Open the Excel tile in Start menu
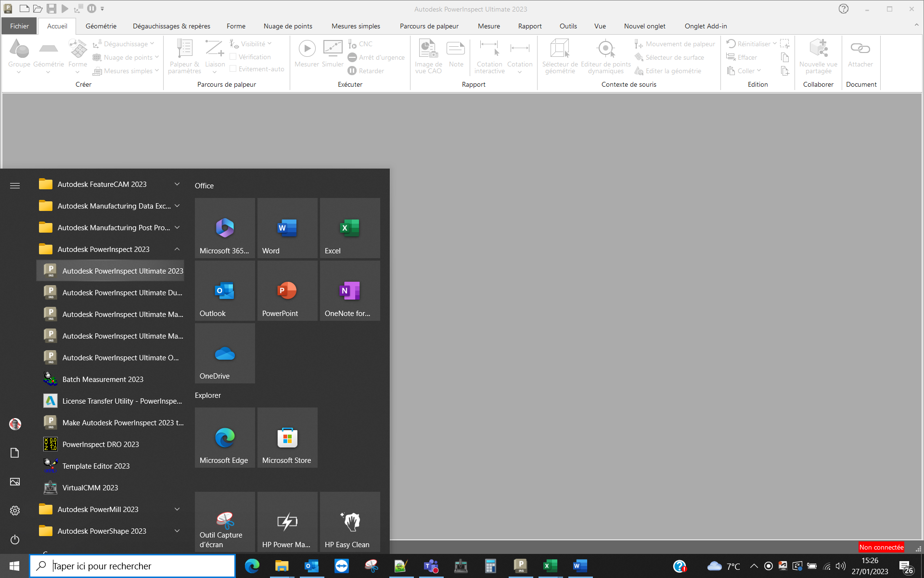 point(350,228)
